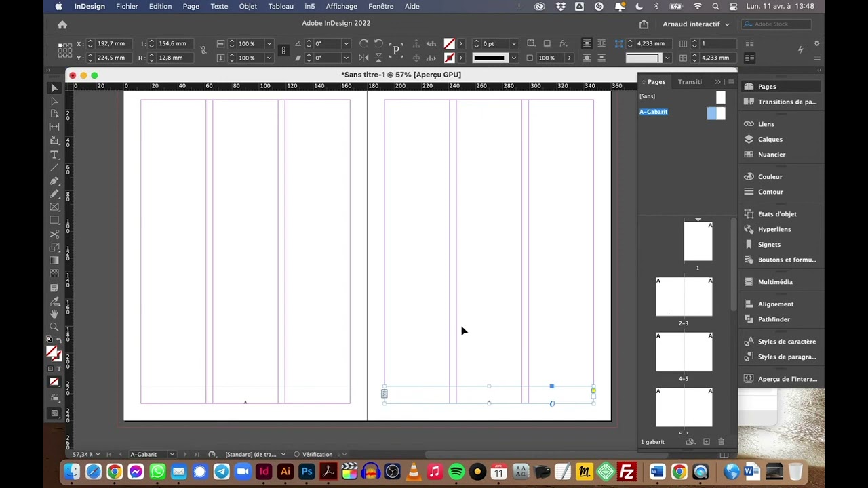Image resolution: width=868 pixels, height=488 pixels.
Task: Select the Eyedropper tool
Action: point(54,301)
